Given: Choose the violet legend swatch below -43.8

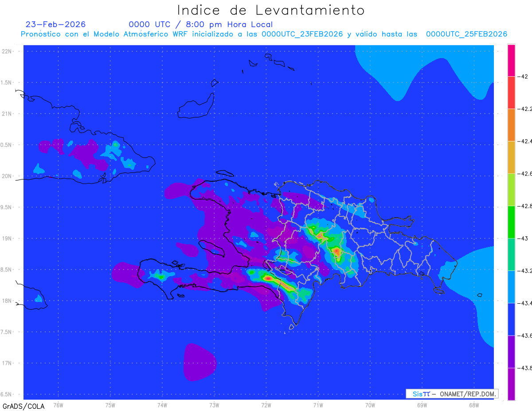Looking at the screenshot, I should point(511,384).
